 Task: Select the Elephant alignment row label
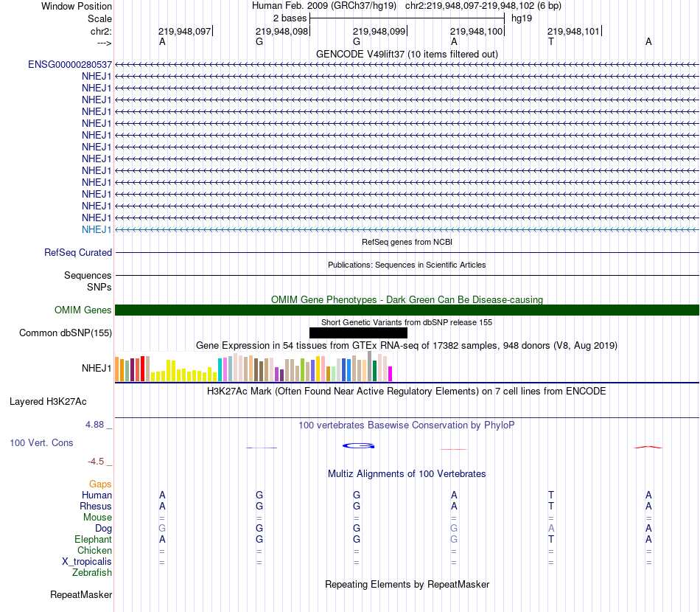[x=93, y=539]
